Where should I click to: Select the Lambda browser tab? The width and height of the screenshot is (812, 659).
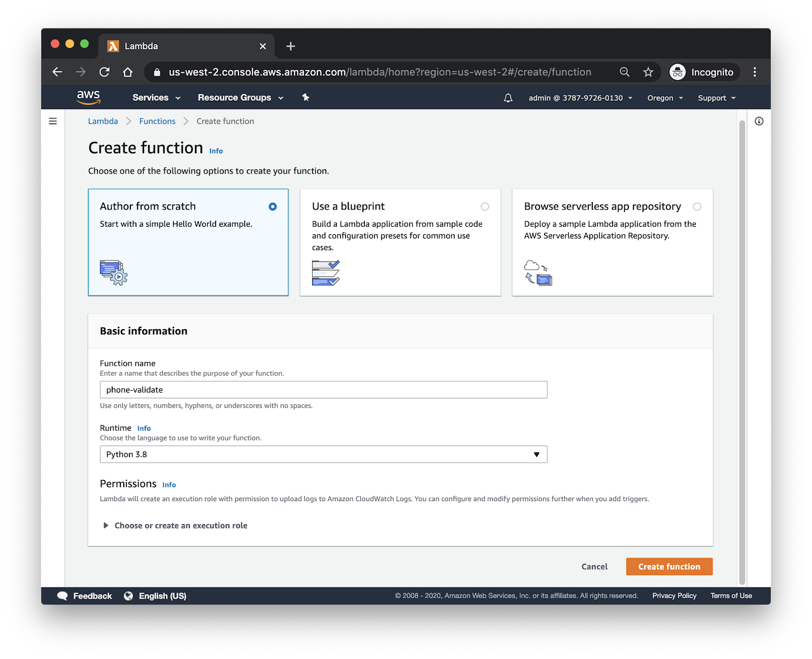[186, 46]
